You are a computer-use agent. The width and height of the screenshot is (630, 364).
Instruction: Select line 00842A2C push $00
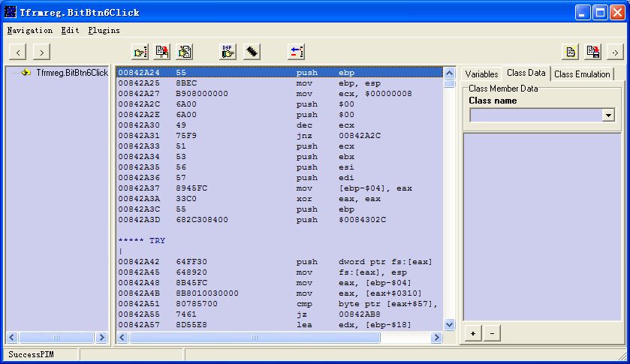click(x=279, y=104)
